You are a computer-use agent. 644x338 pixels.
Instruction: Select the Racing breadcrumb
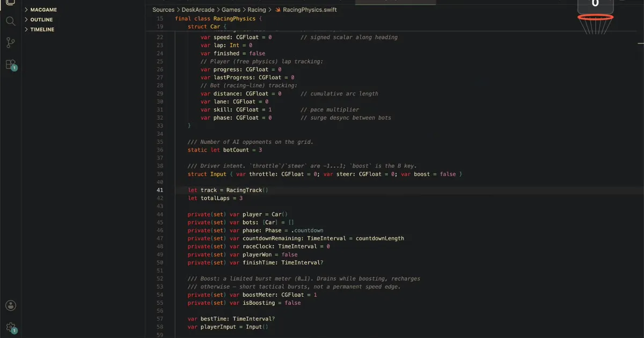tap(257, 10)
